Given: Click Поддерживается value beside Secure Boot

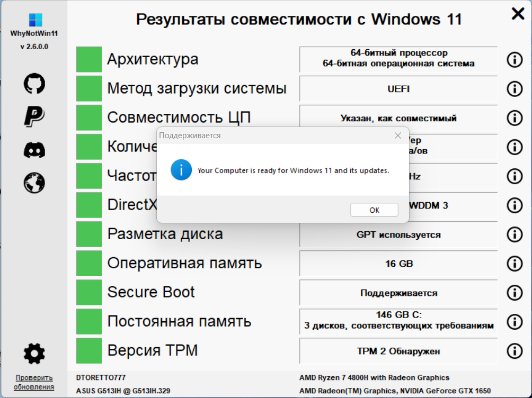Looking at the screenshot, I should (x=398, y=293).
